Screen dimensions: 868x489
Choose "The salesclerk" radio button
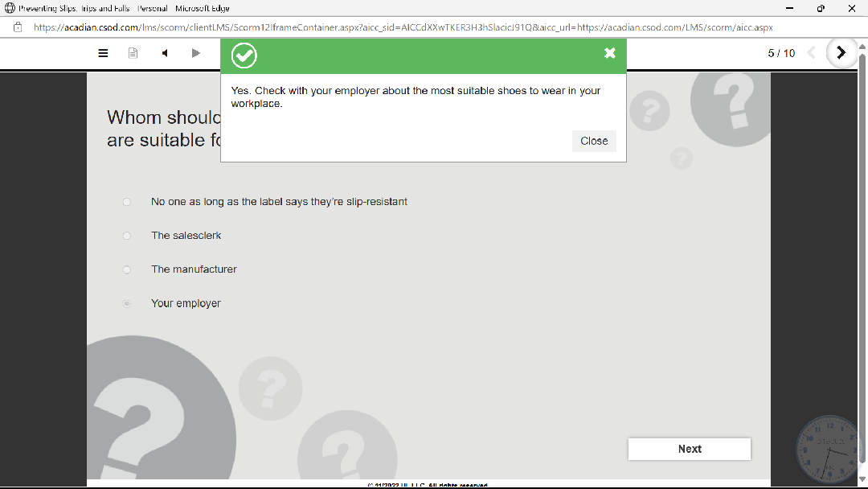tap(127, 236)
